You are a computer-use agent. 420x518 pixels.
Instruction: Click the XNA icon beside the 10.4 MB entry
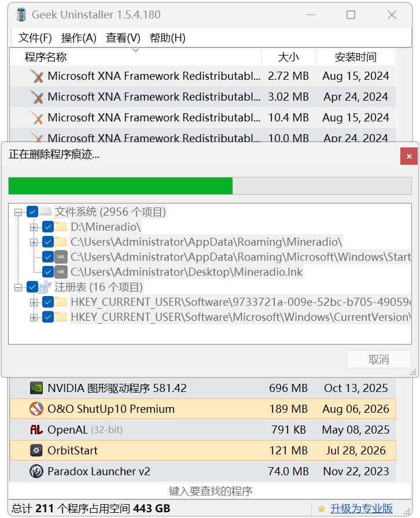[36, 117]
